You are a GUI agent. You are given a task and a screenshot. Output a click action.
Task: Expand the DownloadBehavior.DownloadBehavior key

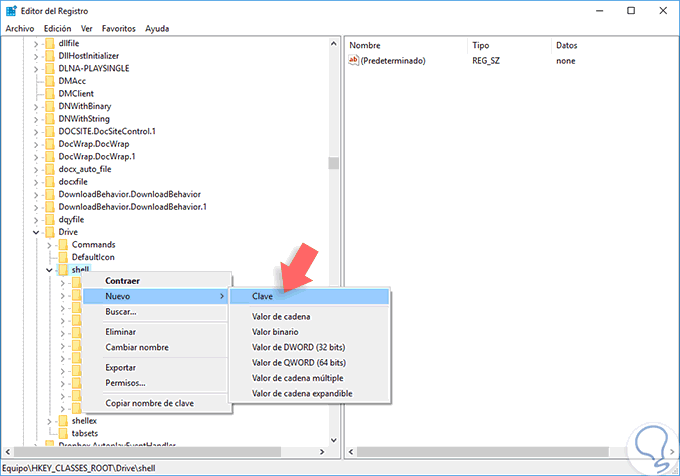(36, 195)
